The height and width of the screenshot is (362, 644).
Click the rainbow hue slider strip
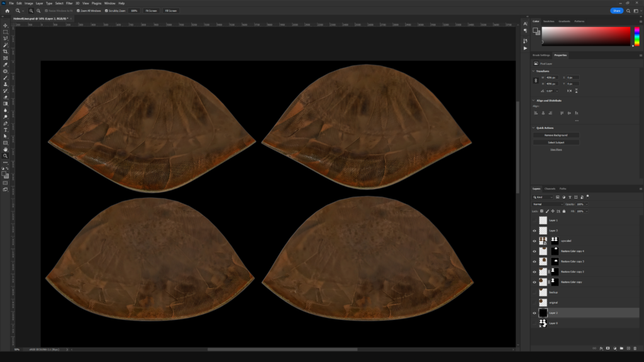point(636,36)
